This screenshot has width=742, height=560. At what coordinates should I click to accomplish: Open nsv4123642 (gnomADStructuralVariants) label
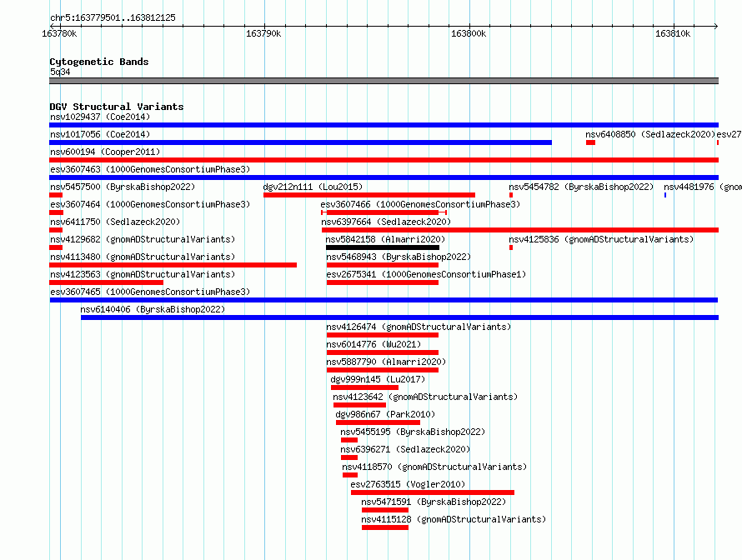425,397
